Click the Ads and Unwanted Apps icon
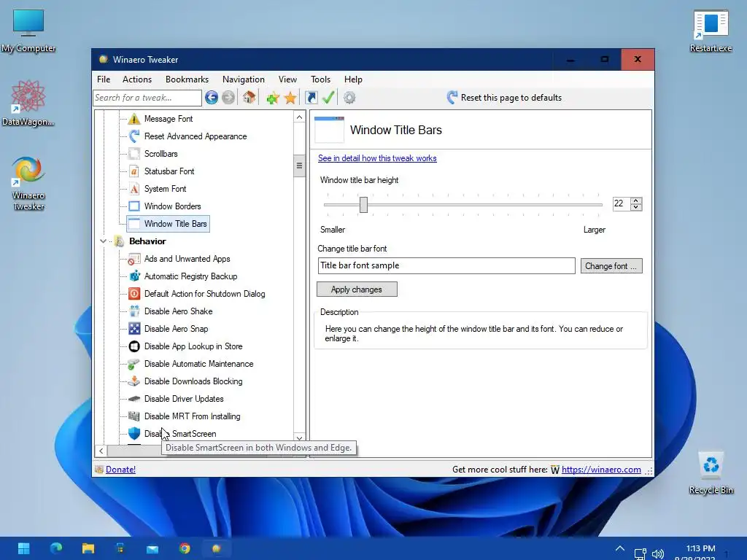The height and width of the screenshot is (560, 747). click(x=134, y=259)
